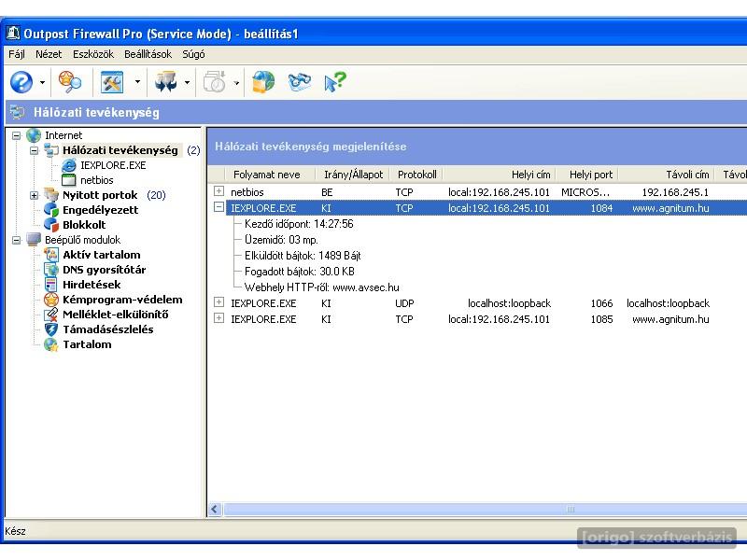Select the Engedélyezett tree item
747x560 pixels.
tap(101, 210)
